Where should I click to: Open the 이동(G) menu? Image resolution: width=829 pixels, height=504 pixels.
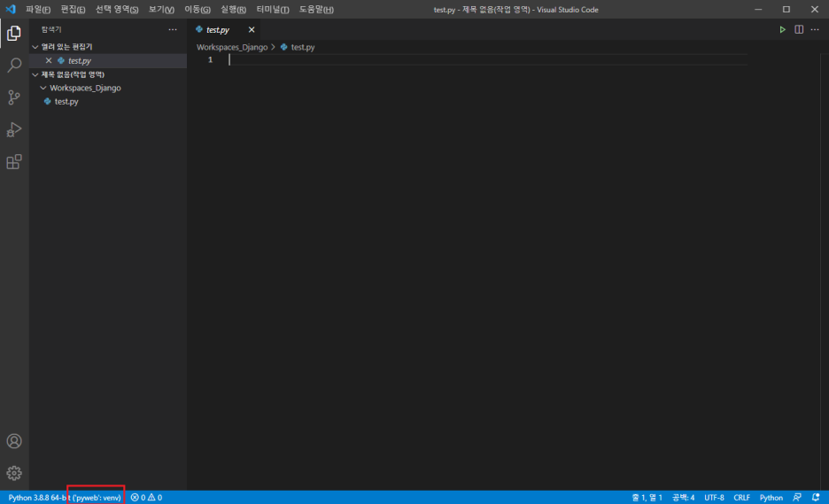click(198, 10)
